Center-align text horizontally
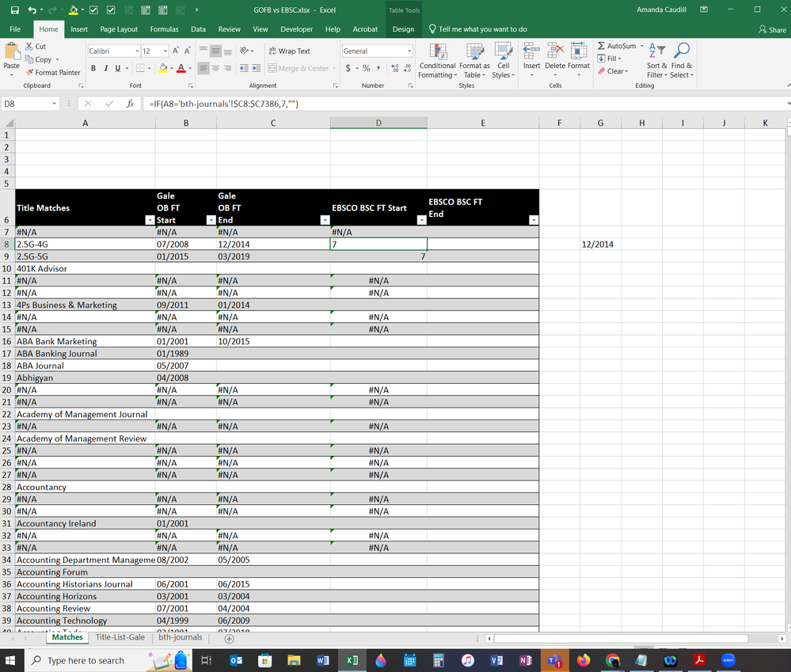Viewport: 791px width, 672px height. point(216,68)
